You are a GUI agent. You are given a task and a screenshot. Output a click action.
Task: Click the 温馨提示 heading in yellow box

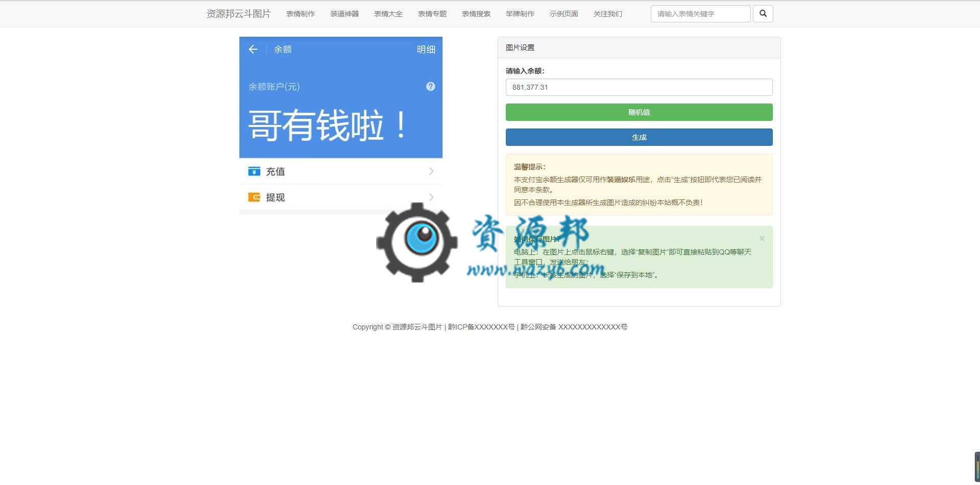click(x=529, y=167)
